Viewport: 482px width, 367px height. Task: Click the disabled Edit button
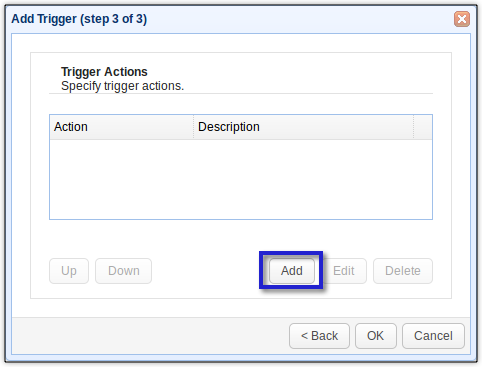point(343,271)
